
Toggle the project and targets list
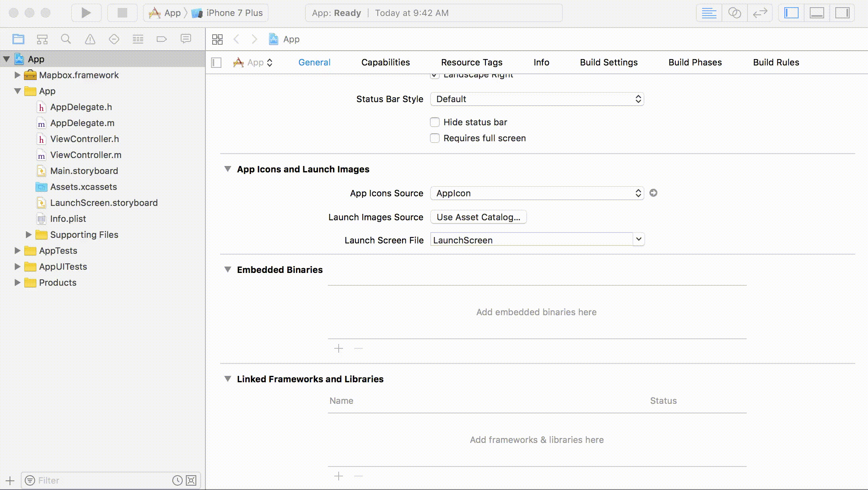point(216,63)
